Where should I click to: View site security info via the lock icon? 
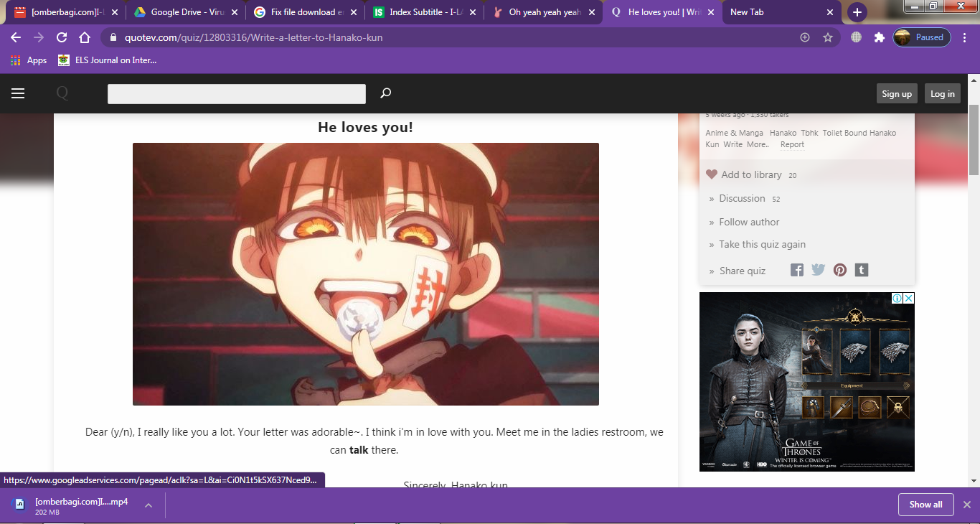(x=113, y=37)
